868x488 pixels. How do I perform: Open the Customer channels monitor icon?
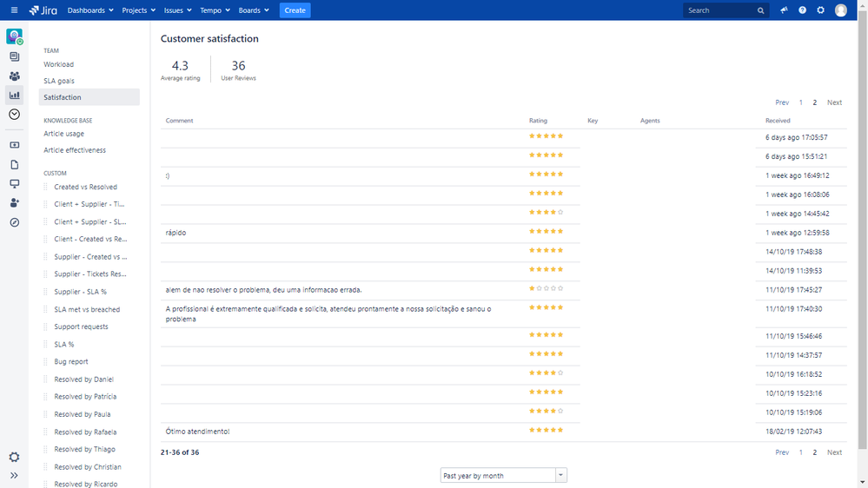15,184
